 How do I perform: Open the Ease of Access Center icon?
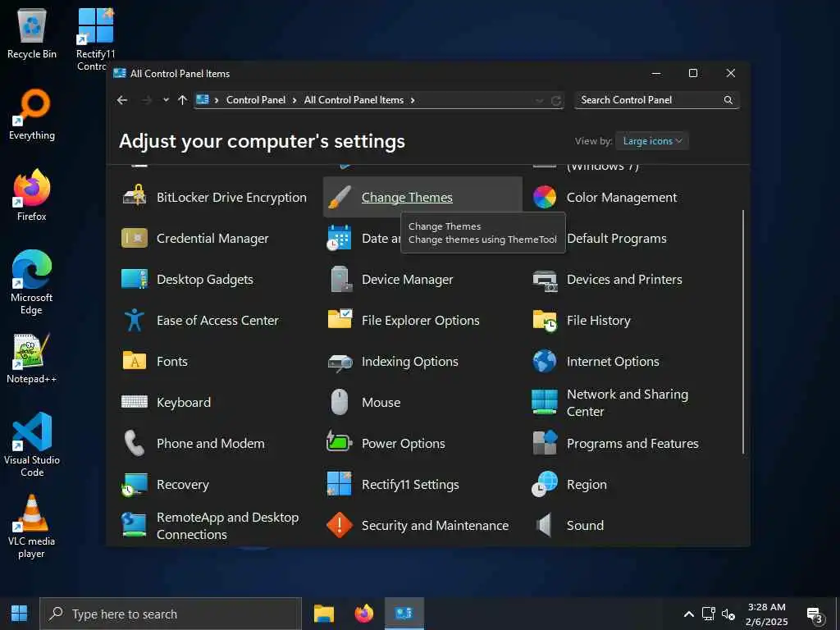point(135,321)
